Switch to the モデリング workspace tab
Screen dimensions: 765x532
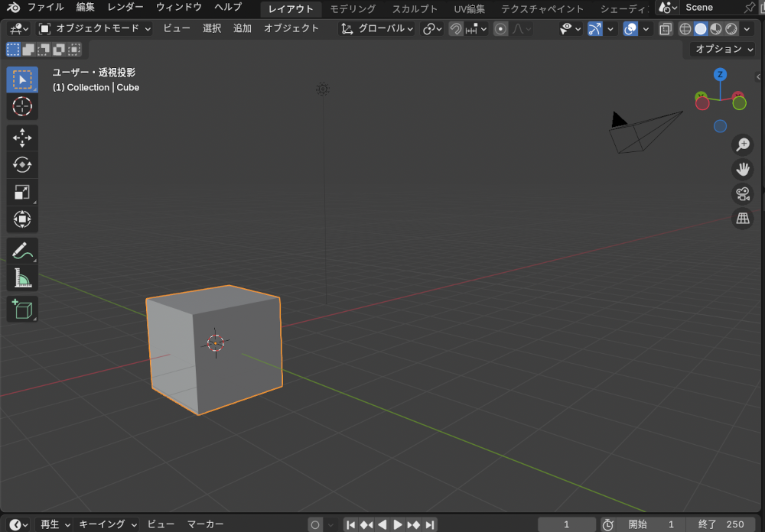click(x=353, y=9)
